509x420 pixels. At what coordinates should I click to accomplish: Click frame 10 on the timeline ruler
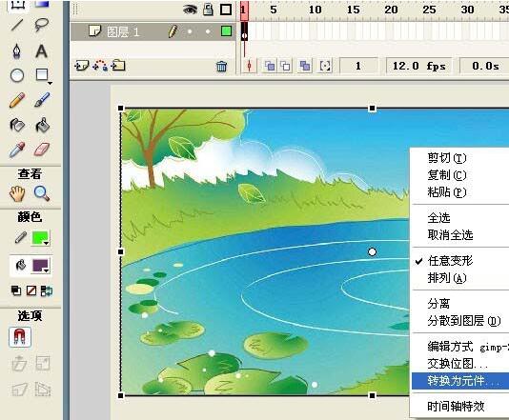[315, 10]
